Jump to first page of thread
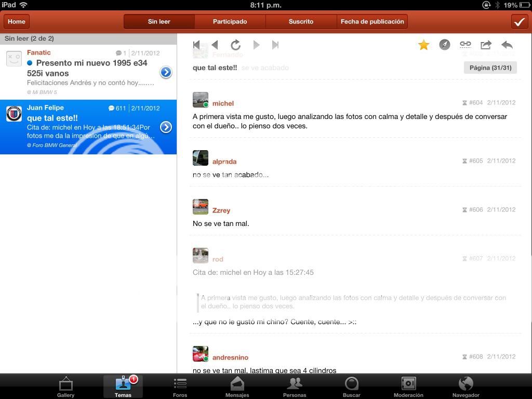The height and width of the screenshot is (399, 532). pos(196,45)
